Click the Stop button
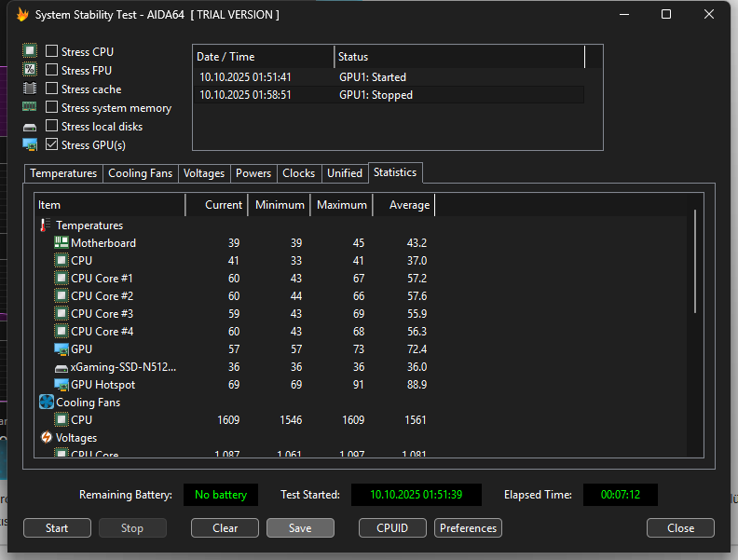Image resolution: width=738 pixels, height=560 pixels. (x=132, y=528)
